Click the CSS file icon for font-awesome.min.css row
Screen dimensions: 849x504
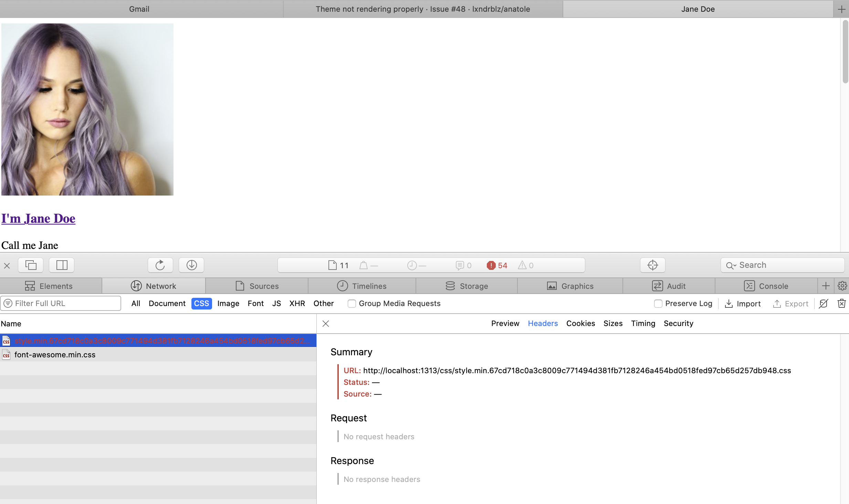pos(6,355)
